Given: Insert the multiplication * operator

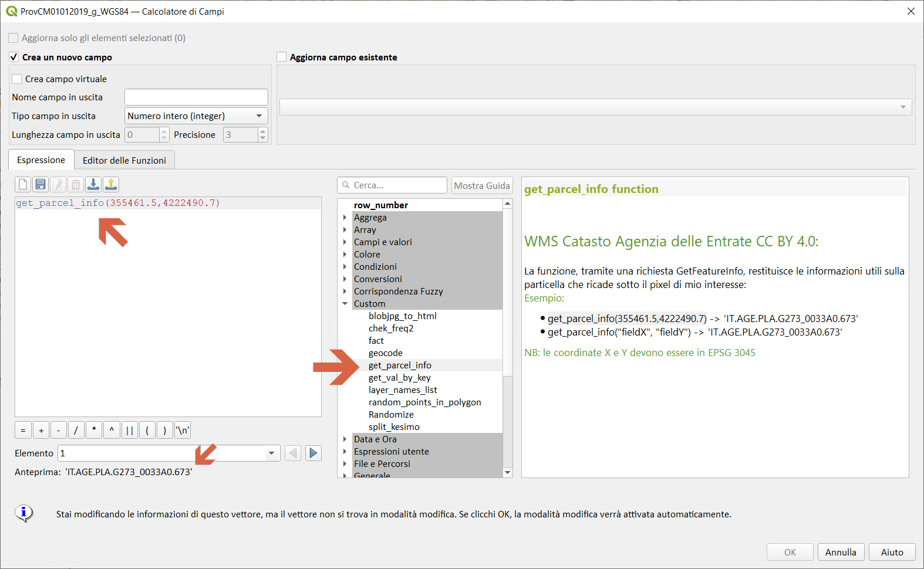Looking at the screenshot, I should 94,431.
